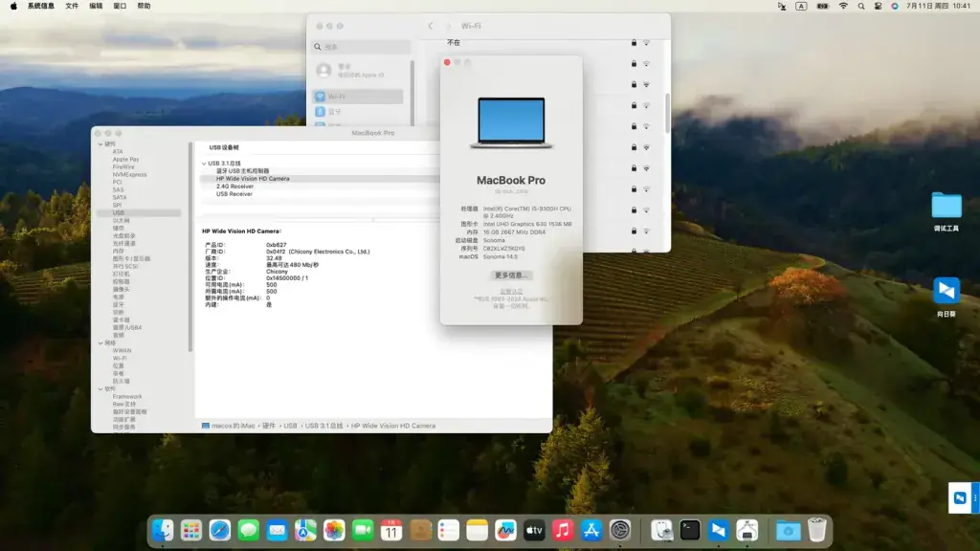This screenshot has width=980, height=551.
Task: Click USB in the bottom breadcrumb path
Action: tap(290, 426)
